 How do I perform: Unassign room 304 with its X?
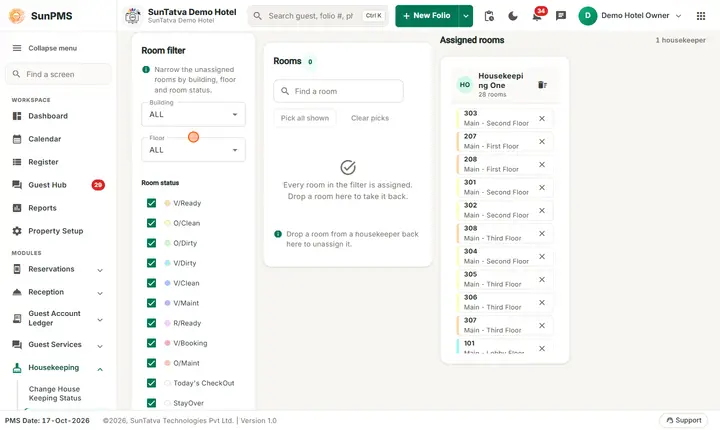(x=542, y=256)
